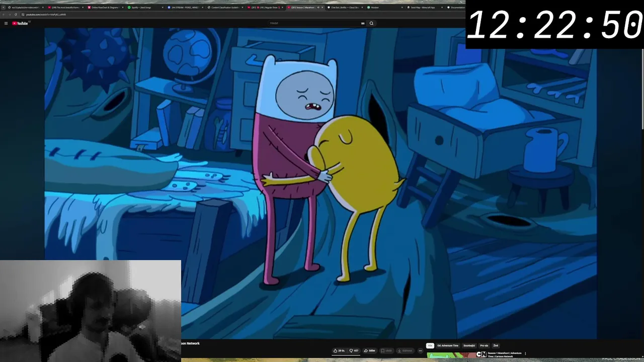
Task: Switch to The most beautiful tab
Action: click(x=65, y=8)
